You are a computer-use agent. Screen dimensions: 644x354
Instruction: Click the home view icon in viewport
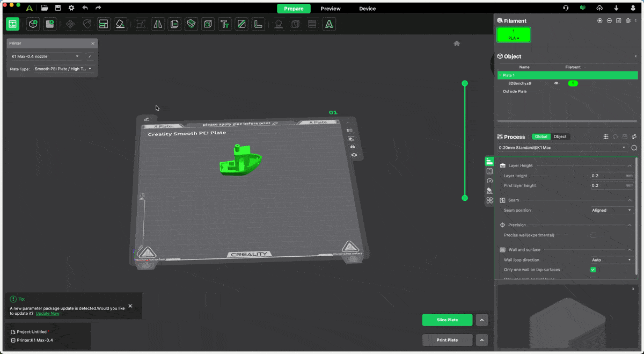coord(457,44)
